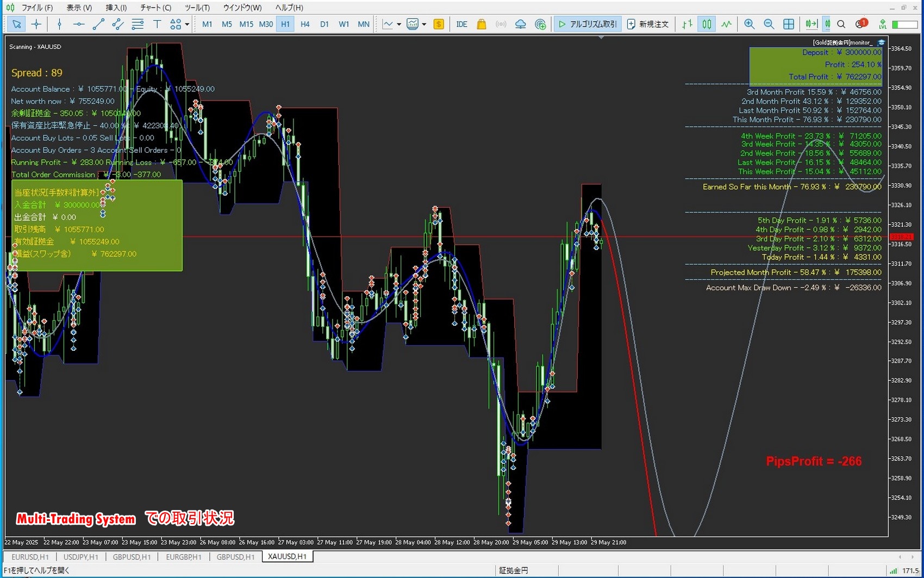
Task: Select the H4 timeframe button
Action: point(305,24)
